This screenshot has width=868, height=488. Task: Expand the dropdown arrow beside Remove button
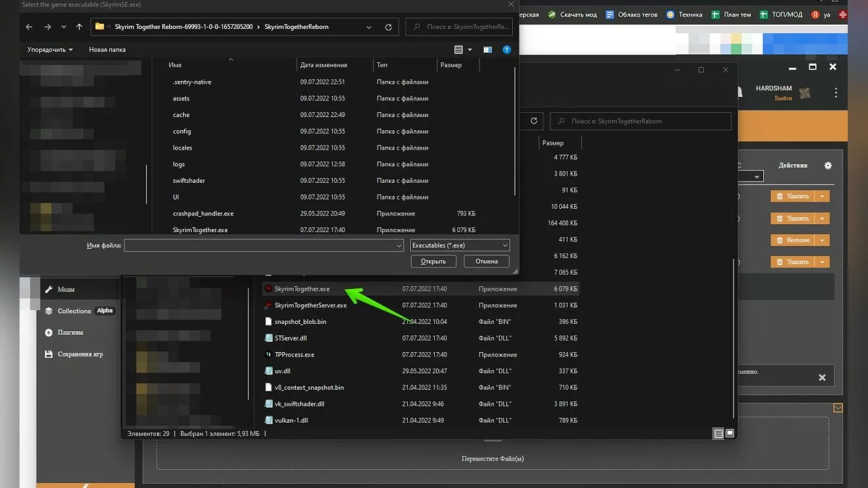[822, 240]
